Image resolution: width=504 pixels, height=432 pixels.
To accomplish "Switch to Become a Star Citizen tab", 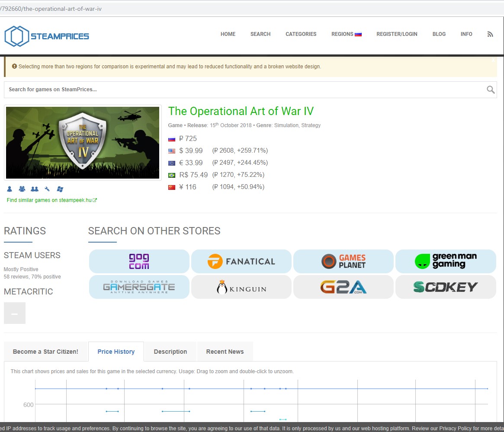I will click(46, 352).
